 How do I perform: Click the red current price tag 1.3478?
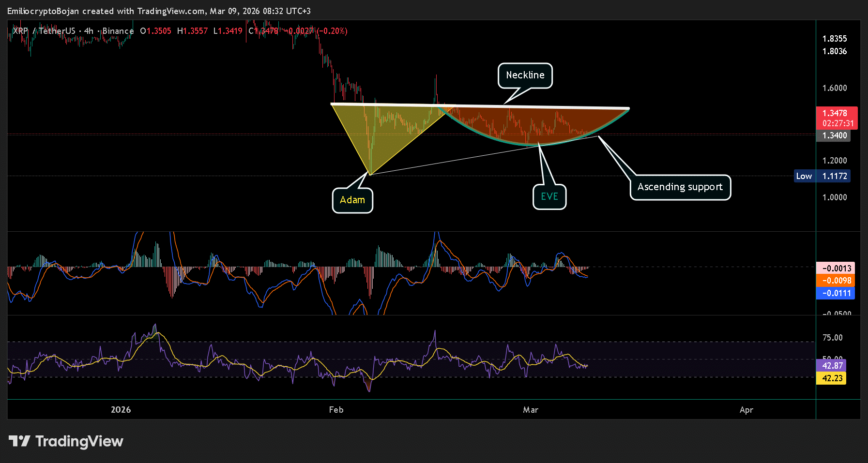[834, 113]
